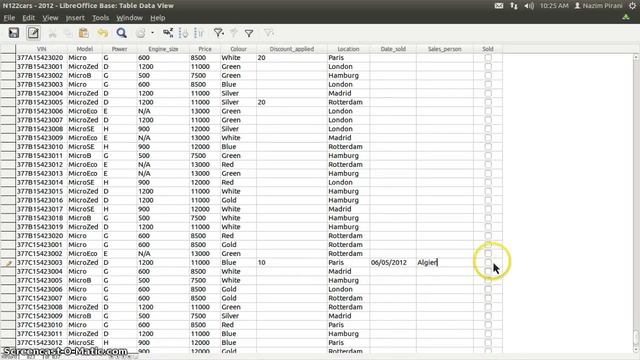Click Model cell MicroSE for 377B15423014
The width and height of the screenshot is (640, 360).
point(84,182)
